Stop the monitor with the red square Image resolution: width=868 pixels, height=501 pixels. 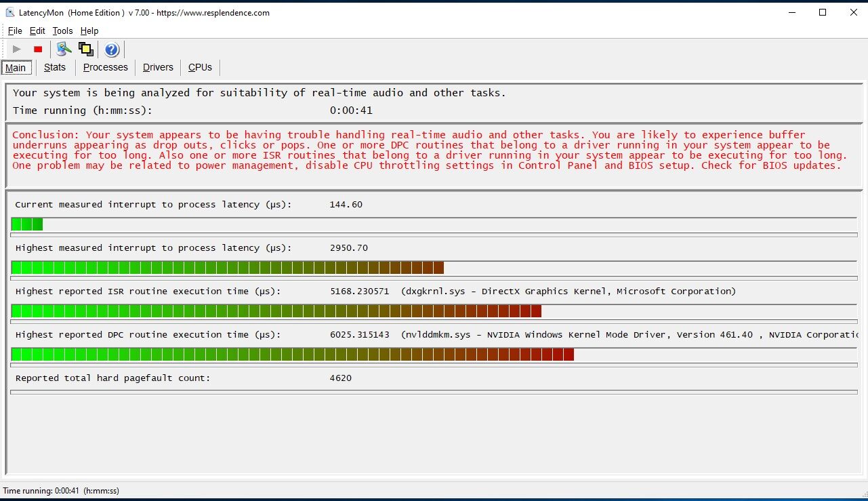(38, 49)
